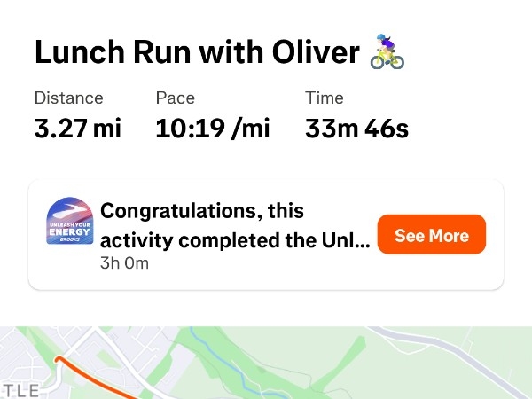The width and height of the screenshot is (532, 399).
Task: Click the Distance stat label
Action: coord(68,98)
